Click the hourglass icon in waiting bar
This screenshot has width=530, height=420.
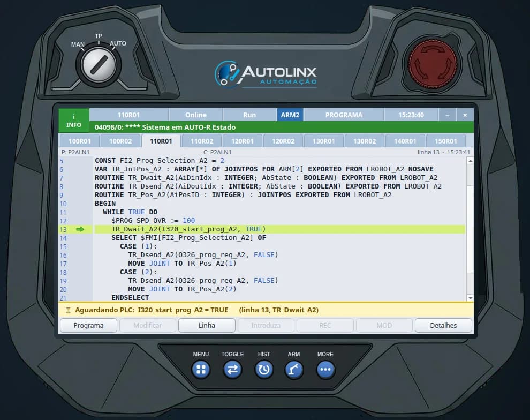pos(68,310)
